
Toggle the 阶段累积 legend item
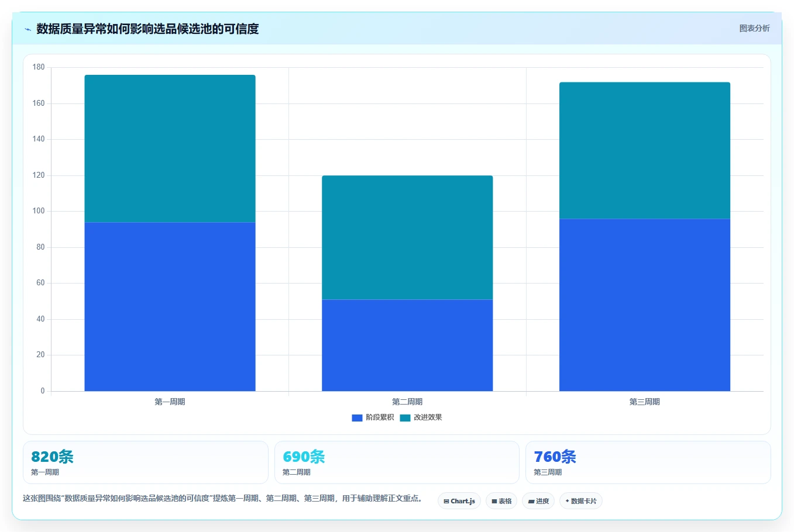click(x=373, y=417)
